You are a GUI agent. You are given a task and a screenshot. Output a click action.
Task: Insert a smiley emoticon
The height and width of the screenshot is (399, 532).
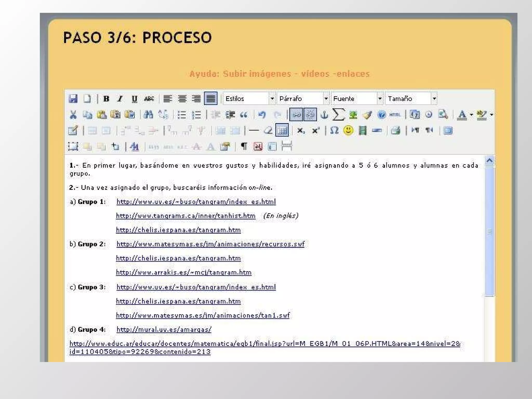coord(348,130)
